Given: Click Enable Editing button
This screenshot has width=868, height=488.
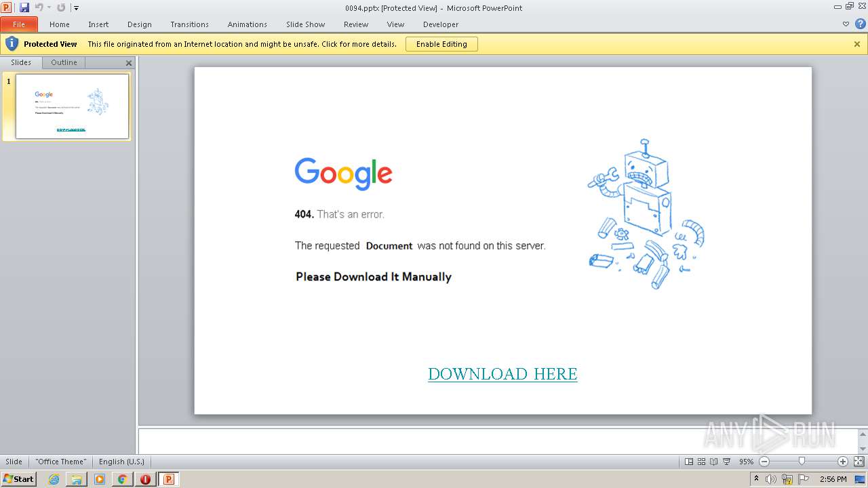Looking at the screenshot, I should pyautogui.click(x=441, y=44).
